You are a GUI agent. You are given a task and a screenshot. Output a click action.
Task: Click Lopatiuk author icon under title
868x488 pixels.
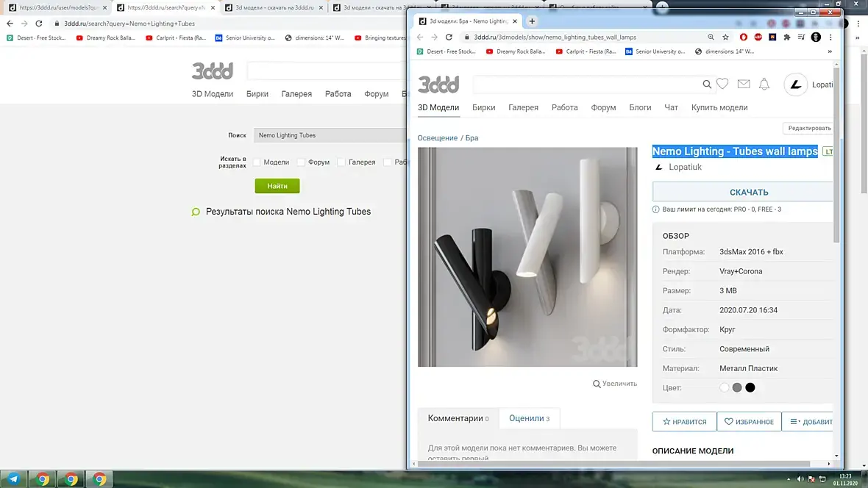(x=659, y=167)
